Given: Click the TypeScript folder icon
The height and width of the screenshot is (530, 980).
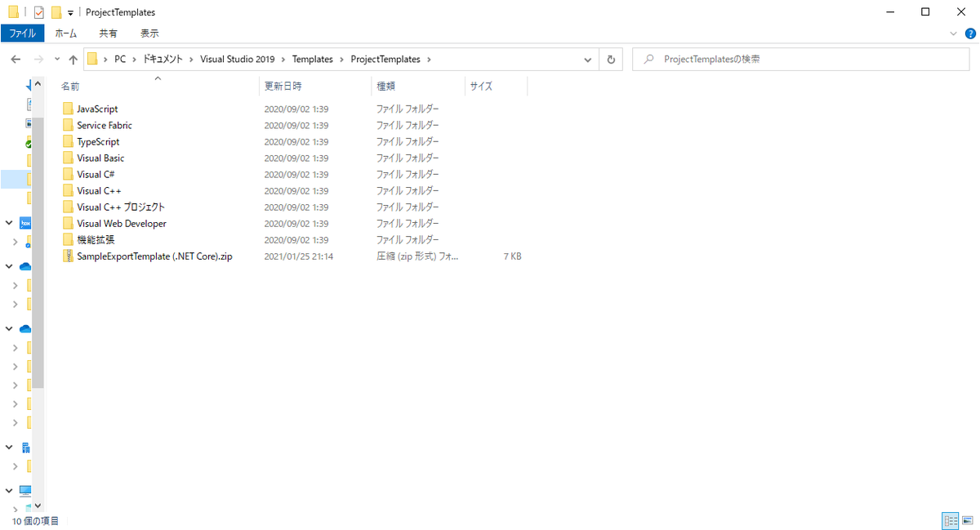Looking at the screenshot, I should pos(68,141).
